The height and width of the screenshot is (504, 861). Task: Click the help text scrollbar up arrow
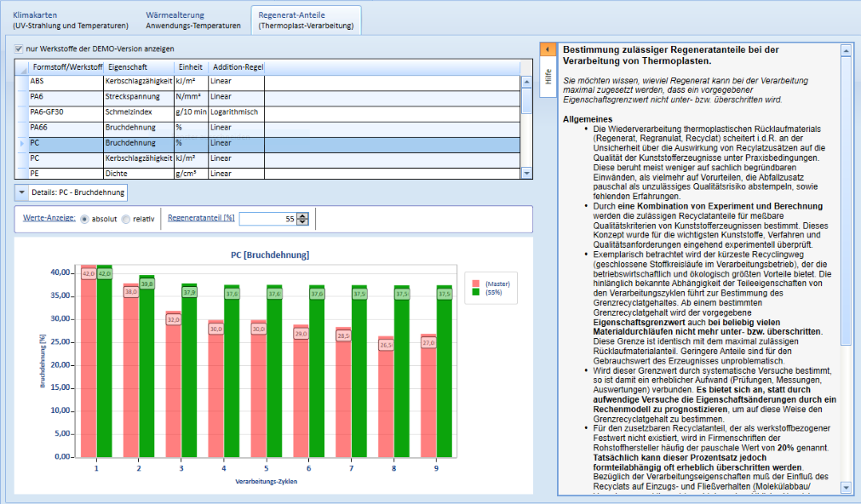coord(846,50)
